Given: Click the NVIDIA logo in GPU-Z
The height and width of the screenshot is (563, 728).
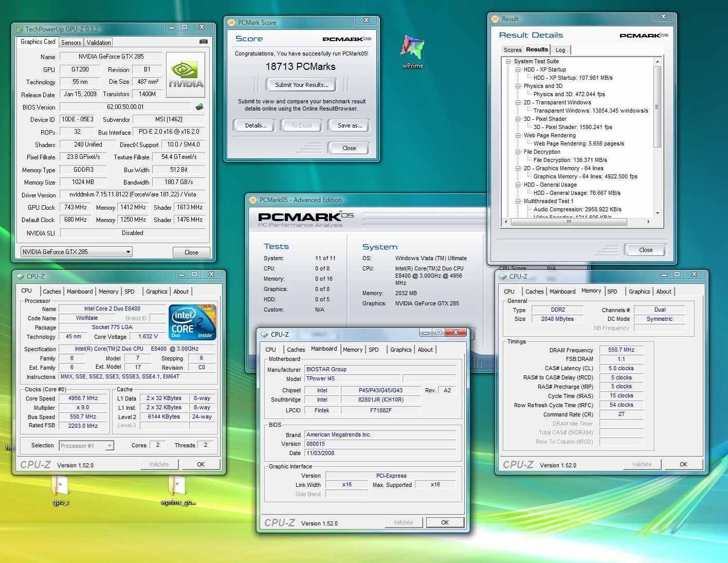Looking at the screenshot, I should 186,75.
